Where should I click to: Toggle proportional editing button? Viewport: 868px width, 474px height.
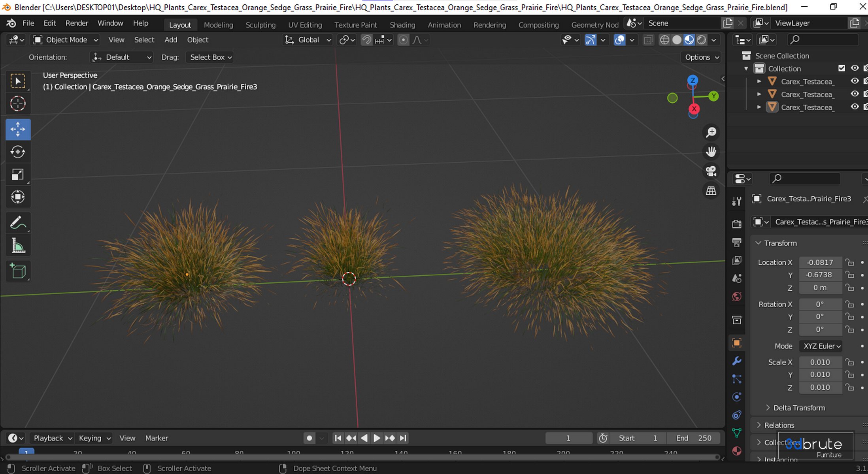(x=403, y=40)
